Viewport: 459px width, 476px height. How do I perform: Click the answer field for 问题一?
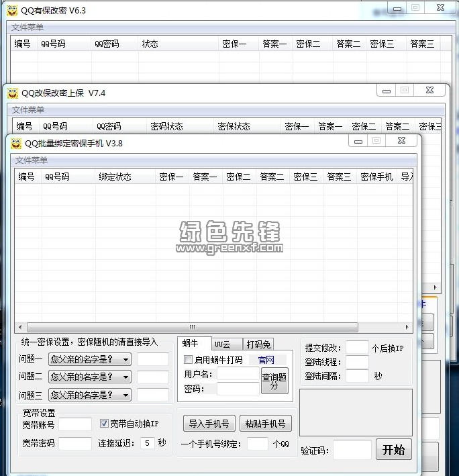pos(153,359)
